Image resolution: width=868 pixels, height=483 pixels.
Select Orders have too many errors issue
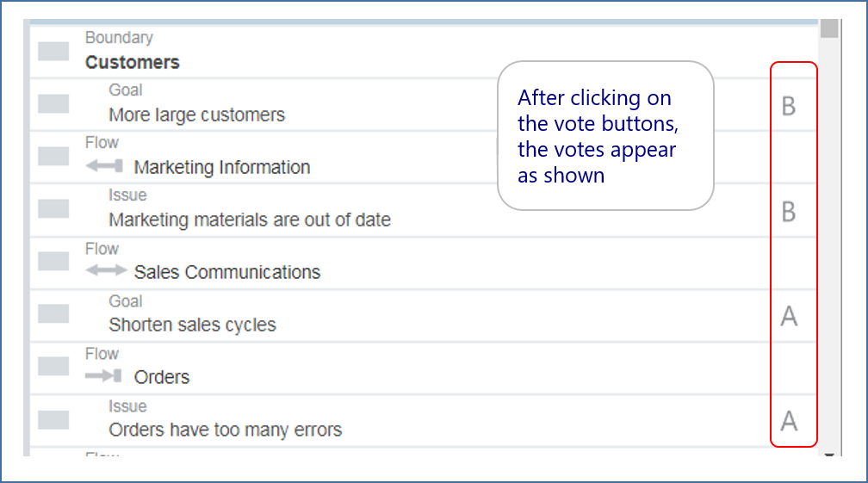pyautogui.click(x=225, y=430)
